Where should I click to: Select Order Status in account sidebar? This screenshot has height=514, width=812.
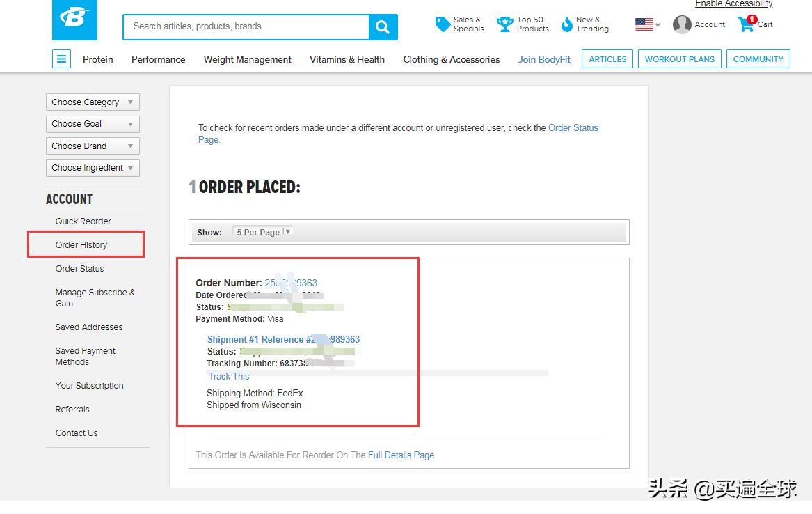click(x=80, y=268)
